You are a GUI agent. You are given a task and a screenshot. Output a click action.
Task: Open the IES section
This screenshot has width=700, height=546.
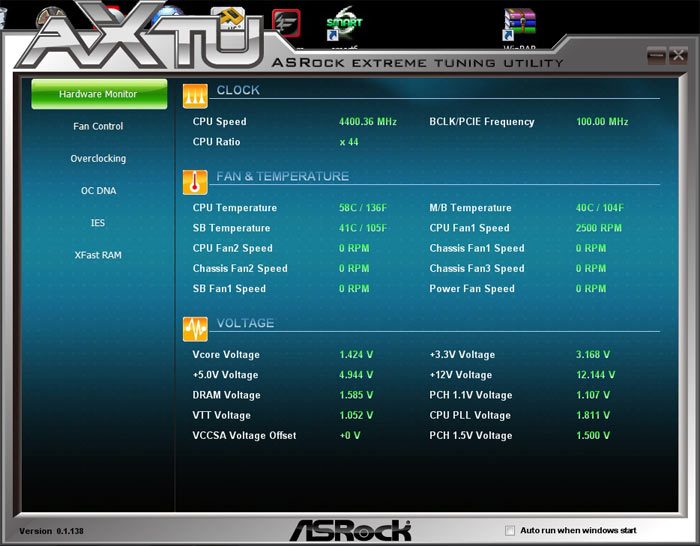98,222
